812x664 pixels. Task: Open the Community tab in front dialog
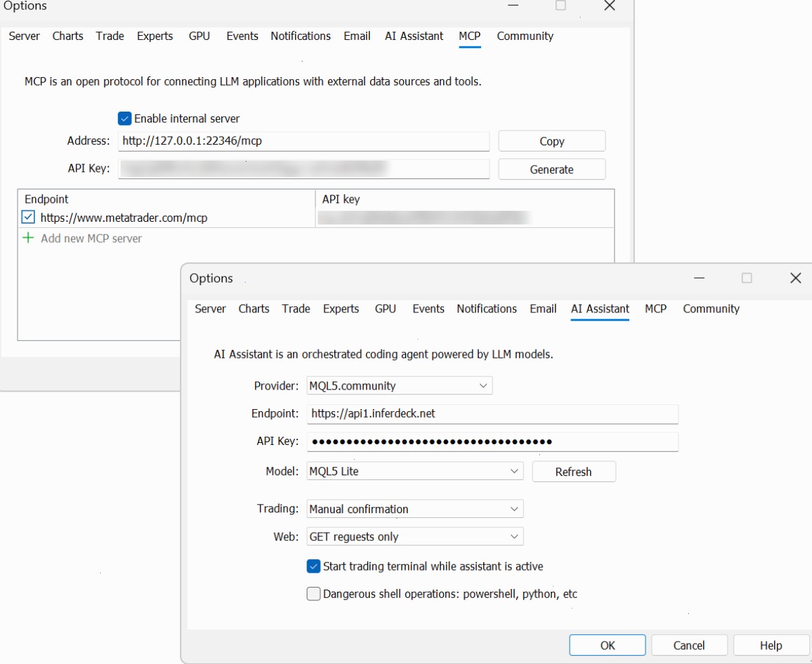[x=711, y=308]
